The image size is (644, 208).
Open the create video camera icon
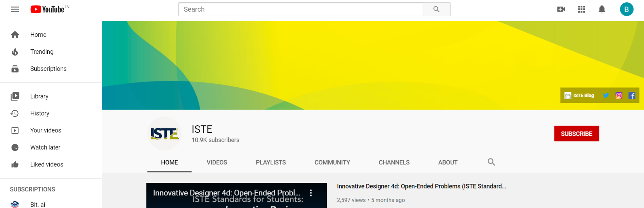tap(561, 9)
